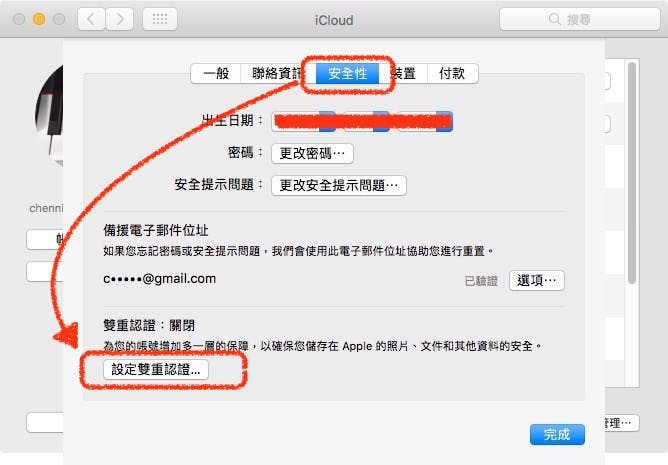Open the first birth date dropdown
Image resolution: width=668 pixels, height=465 pixels.
[x=304, y=121]
